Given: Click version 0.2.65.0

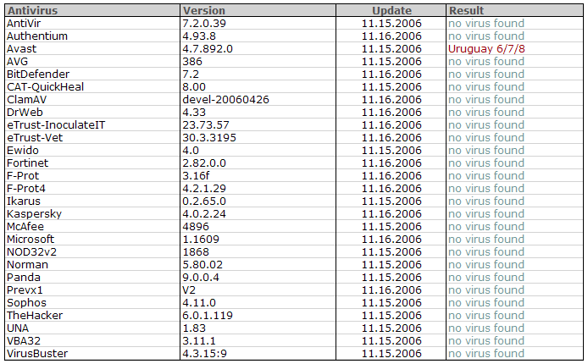Looking at the screenshot, I should [204, 201].
